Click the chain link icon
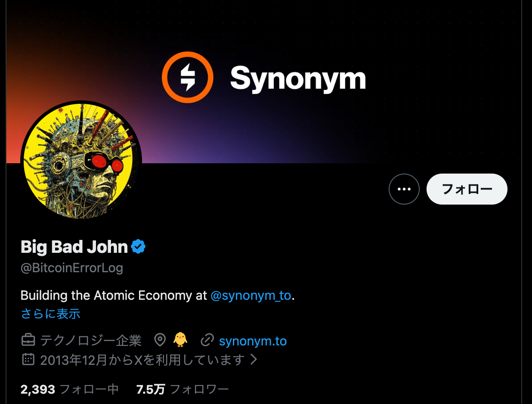The image size is (532, 404). pos(207,340)
